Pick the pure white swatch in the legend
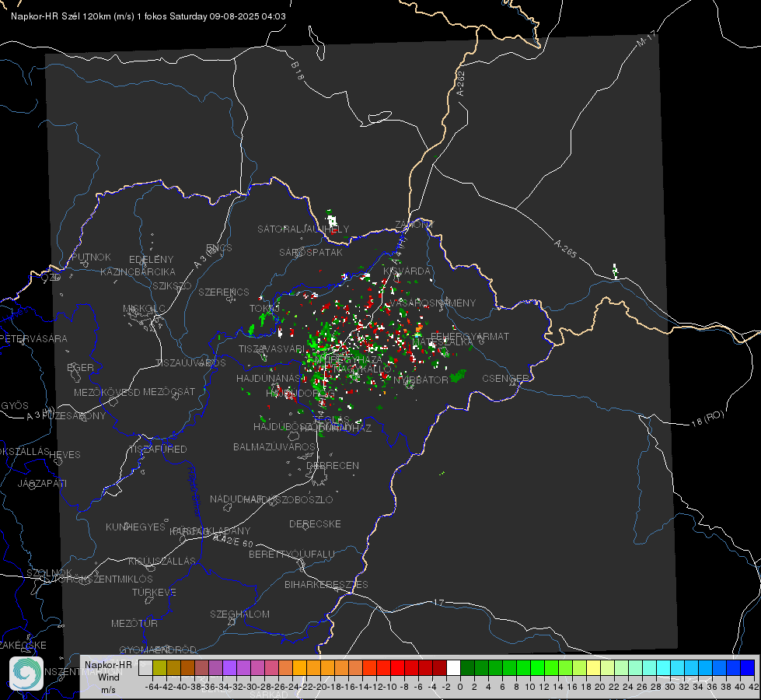The width and height of the screenshot is (761, 700). coord(453,667)
